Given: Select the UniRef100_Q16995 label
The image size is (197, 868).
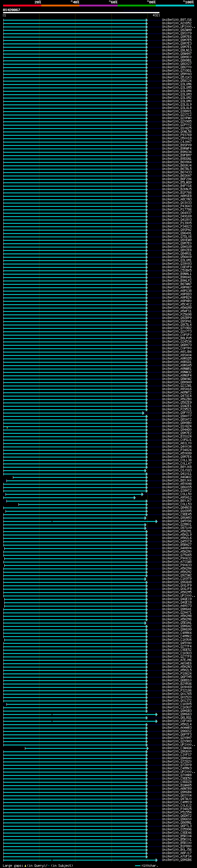Looking at the screenshot, I should pos(177,511).
